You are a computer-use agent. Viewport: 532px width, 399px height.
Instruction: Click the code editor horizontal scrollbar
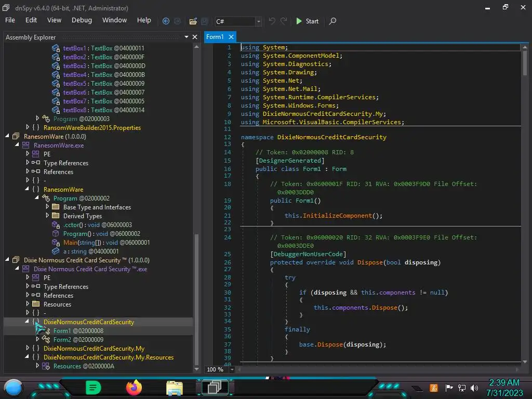pyautogui.click(x=379, y=369)
